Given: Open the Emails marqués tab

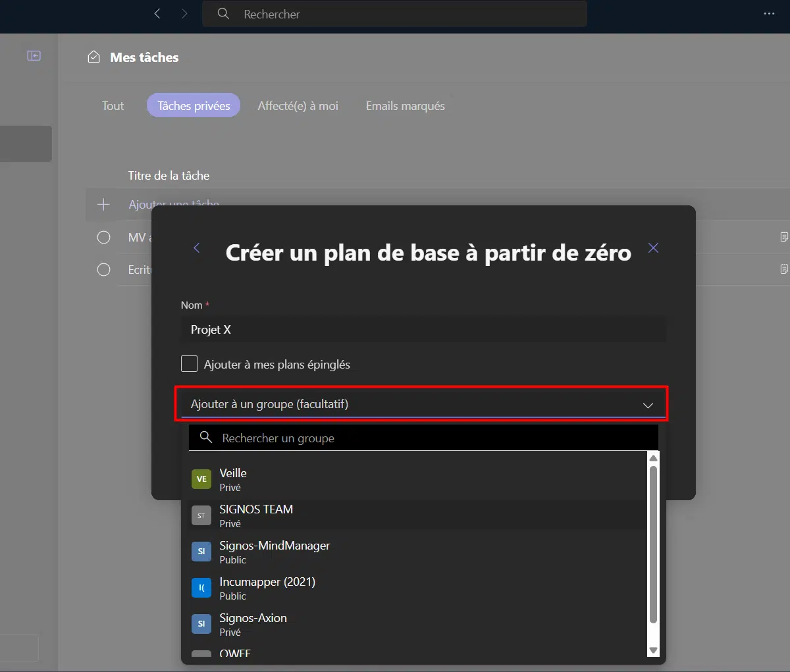Looking at the screenshot, I should coord(405,106).
